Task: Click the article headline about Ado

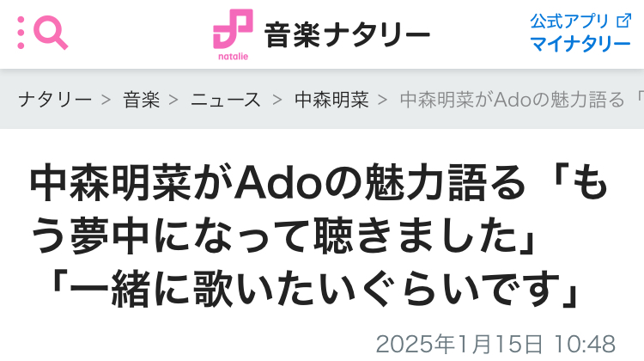Action: pyautogui.click(x=319, y=236)
